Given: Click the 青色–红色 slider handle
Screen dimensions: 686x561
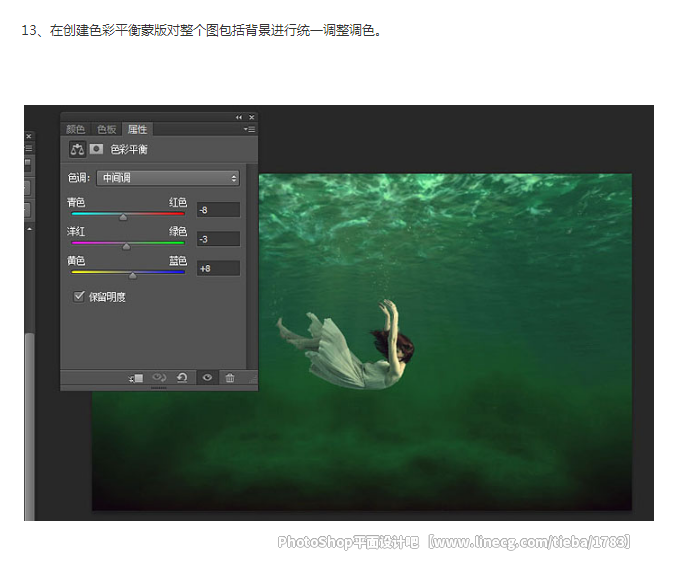Looking at the screenshot, I should pyautogui.click(x=123, y=217).
